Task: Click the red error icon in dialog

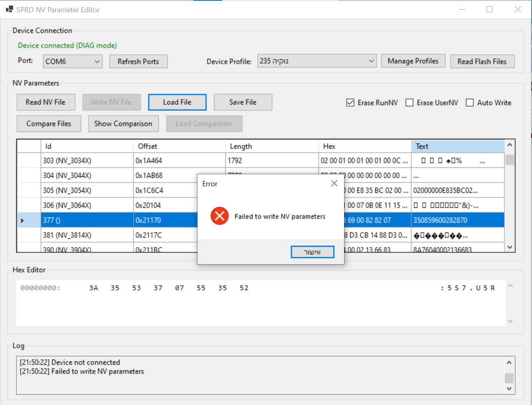Action: coord(219,216)
